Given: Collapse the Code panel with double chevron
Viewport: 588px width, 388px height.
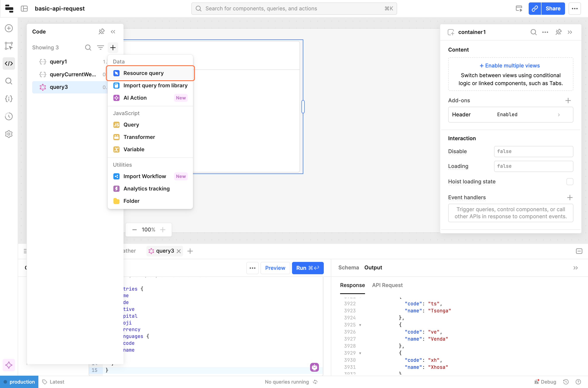Looking at the screenshot, I should point(113,32).
